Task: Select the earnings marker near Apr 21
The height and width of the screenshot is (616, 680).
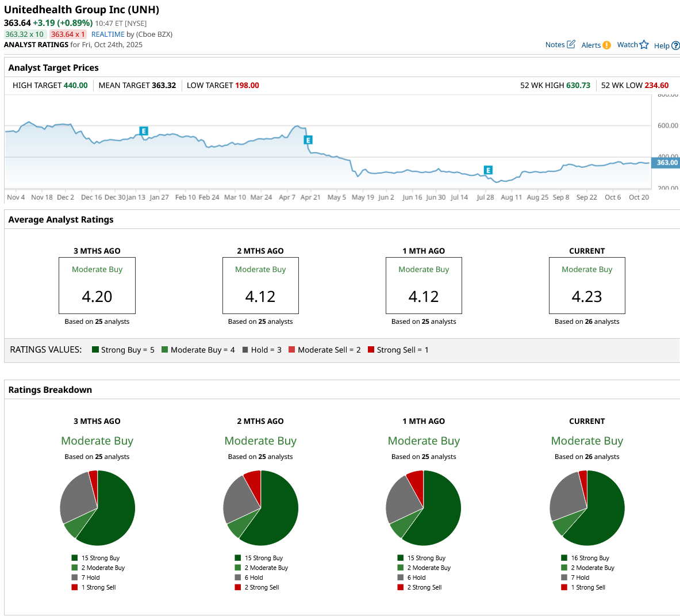Action: 308,140
